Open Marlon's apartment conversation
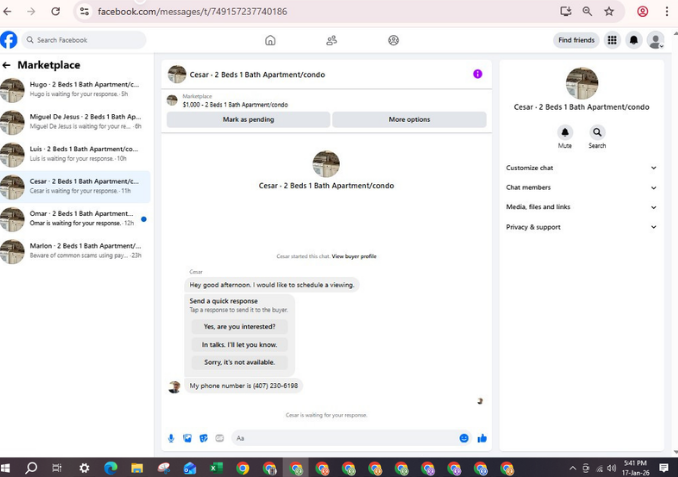 point(75,251)
